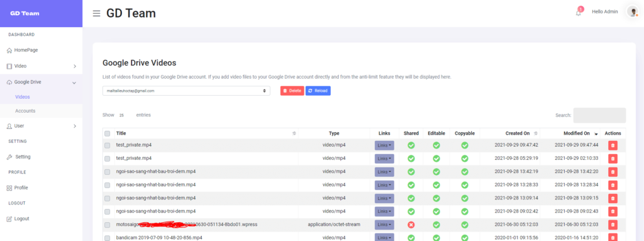
Task: Click the 2020-01-16 14:51:20 modified date
Action: click(576, 238)
